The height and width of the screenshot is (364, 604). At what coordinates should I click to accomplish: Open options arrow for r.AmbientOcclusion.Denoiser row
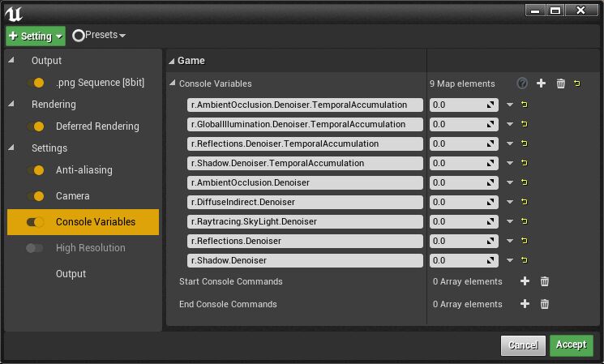(x=510, y=182)
